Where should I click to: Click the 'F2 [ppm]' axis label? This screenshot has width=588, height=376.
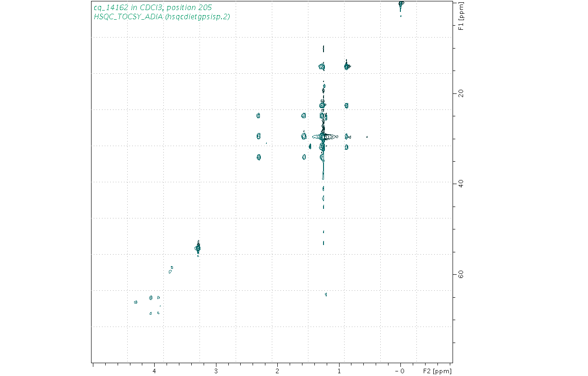point(437,371)
